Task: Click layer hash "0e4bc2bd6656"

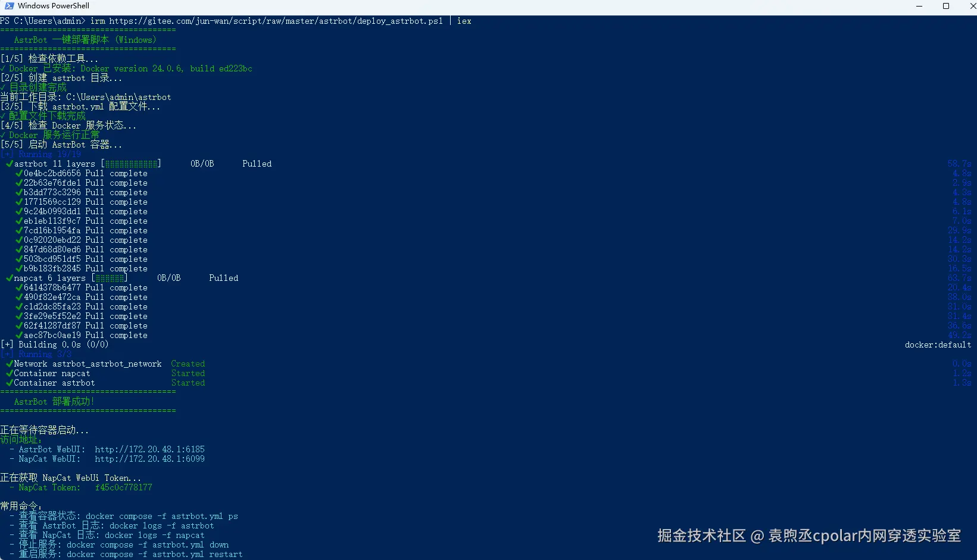Action: click(x=52, y=173)
